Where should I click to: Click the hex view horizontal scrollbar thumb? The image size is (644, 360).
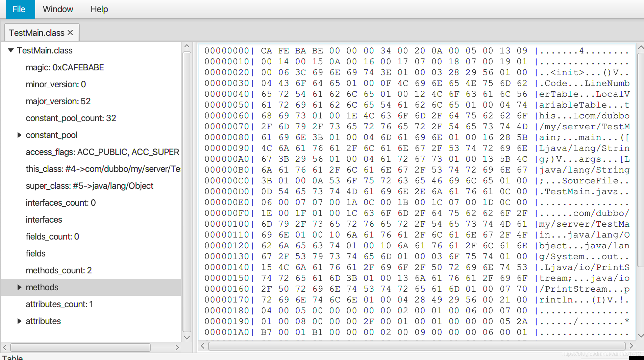pos(417,346)
